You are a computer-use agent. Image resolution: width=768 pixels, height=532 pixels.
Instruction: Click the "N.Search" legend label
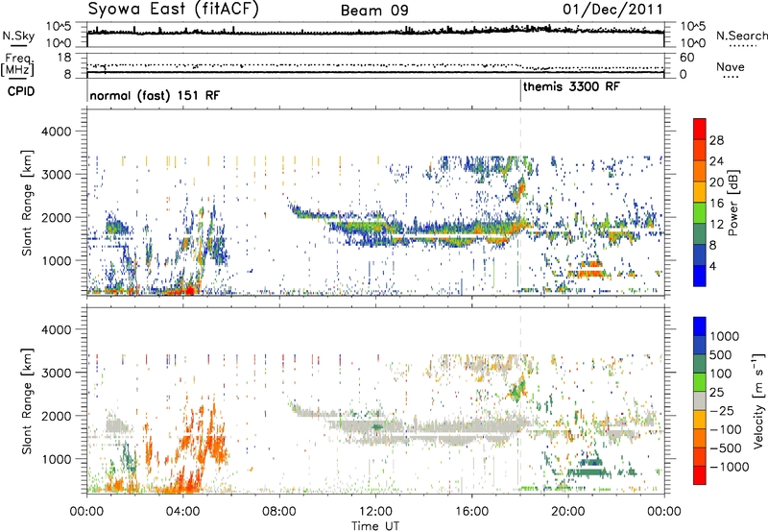741,36
